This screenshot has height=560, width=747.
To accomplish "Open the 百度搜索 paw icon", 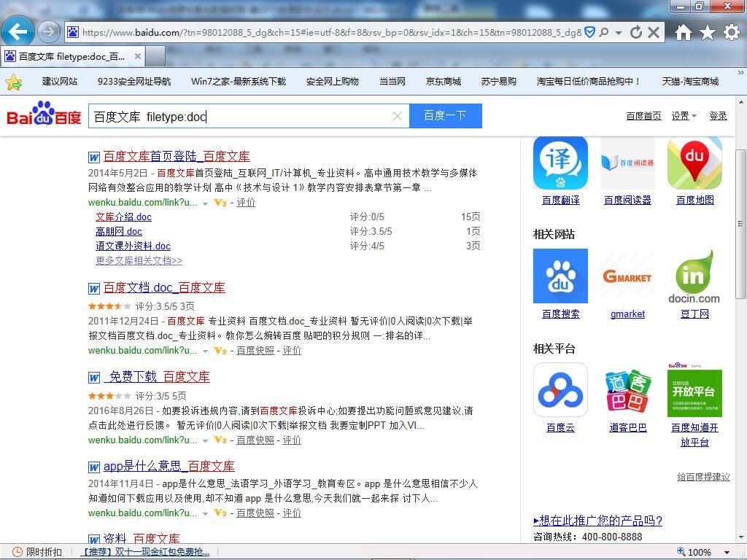I will tap(560, 276).
